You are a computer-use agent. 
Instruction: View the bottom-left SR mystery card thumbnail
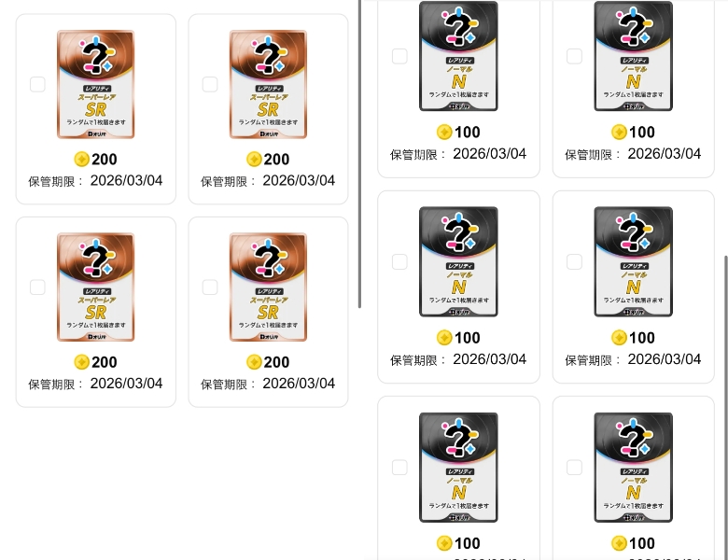95,287
